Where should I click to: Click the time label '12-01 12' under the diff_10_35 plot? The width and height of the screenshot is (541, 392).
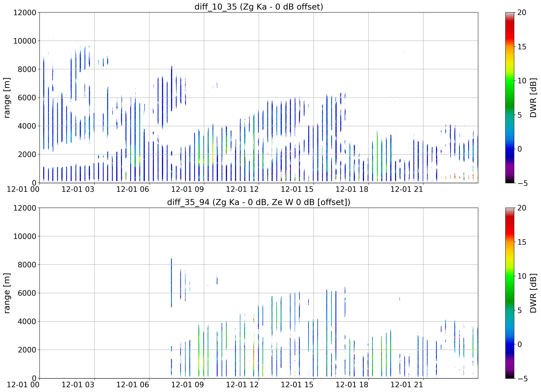[x=242, y=189]
